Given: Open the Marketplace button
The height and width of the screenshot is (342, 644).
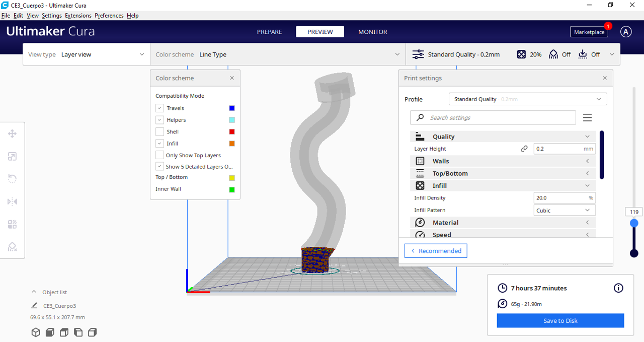Looking at the screenshot, I should point(589,32).
